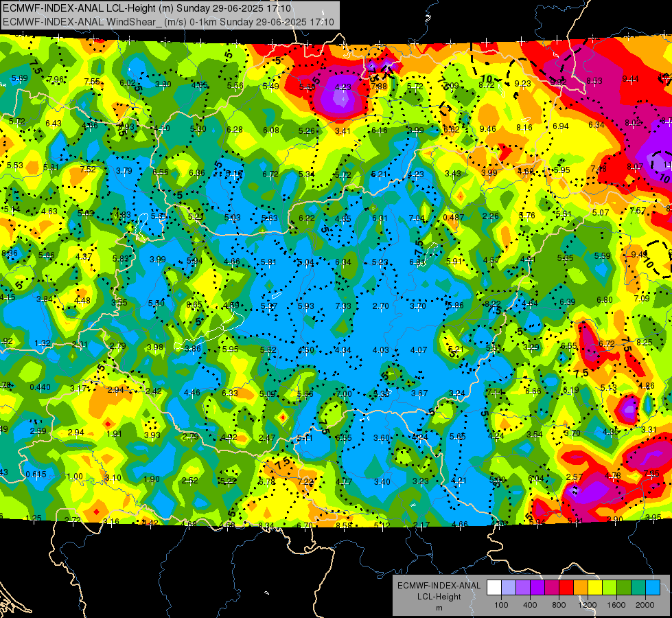Click the wind shear value 1.32
The height and width of the screenshot is (618, 672).
[43, 343]
